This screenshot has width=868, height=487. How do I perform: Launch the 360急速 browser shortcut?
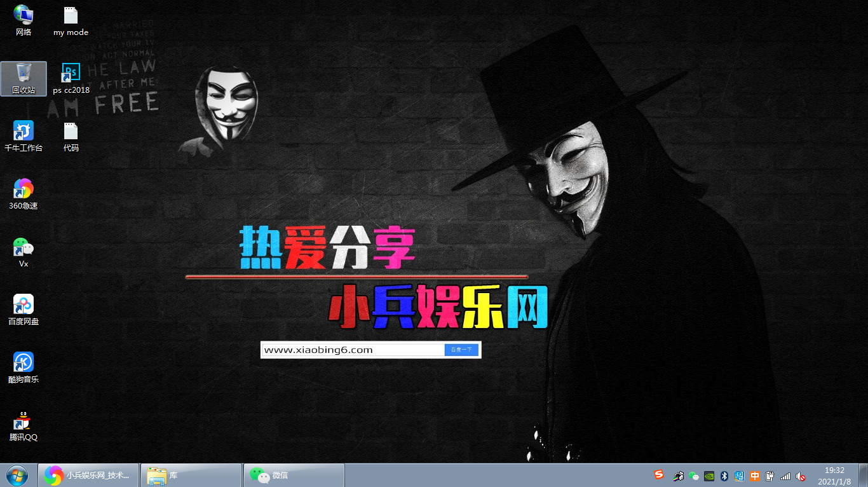tap(24, 194)
